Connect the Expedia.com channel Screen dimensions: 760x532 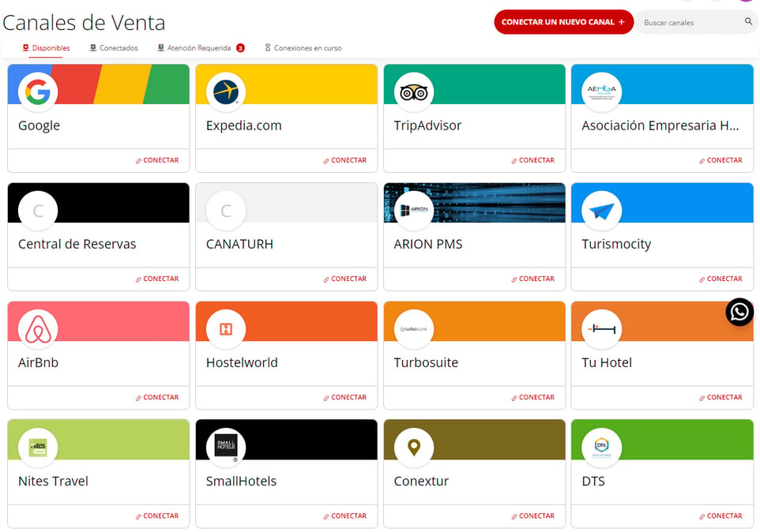[x=345, y=160]
